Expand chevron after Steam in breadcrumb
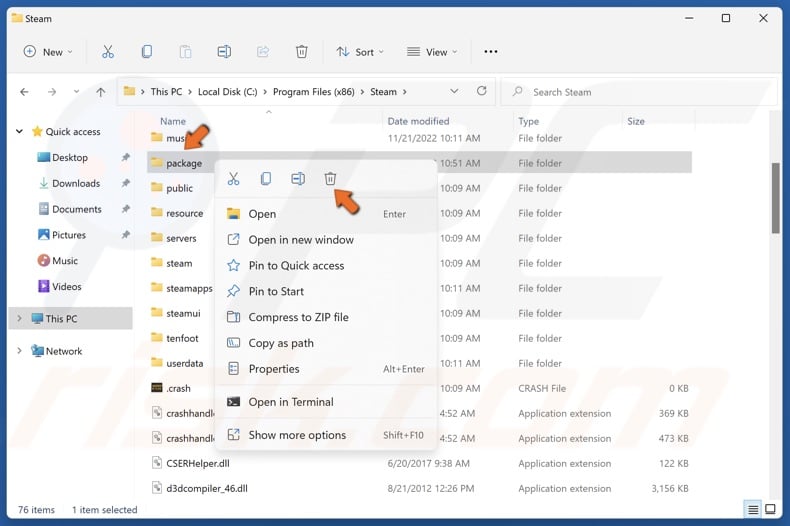The height and width of the screenshot is (526, 790). [405, 92]
